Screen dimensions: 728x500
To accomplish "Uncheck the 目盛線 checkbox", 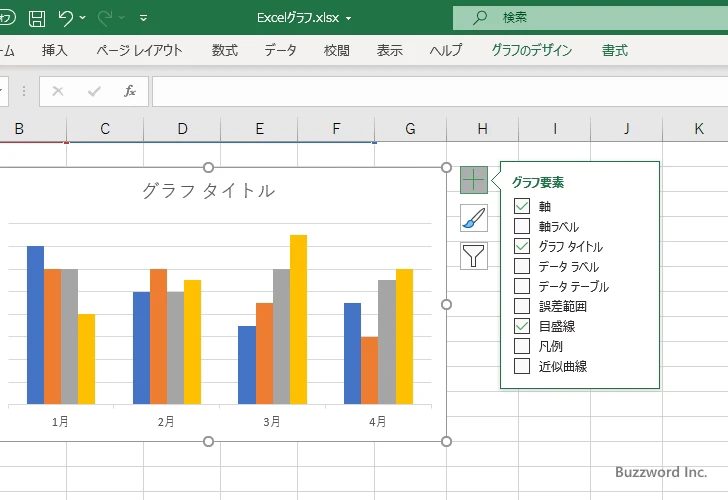I will [522, 326].
